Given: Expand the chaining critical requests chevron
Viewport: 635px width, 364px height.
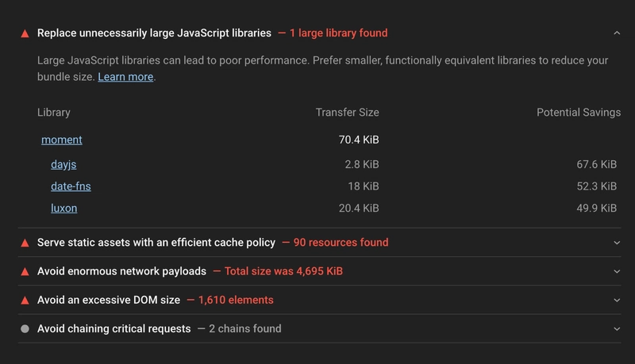Looking at the screenshot, I should pyautogui.click(x=617, y=328).
